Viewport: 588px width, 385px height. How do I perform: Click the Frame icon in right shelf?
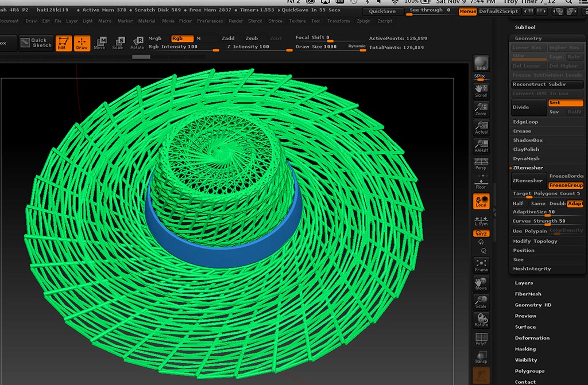[481, 266]
